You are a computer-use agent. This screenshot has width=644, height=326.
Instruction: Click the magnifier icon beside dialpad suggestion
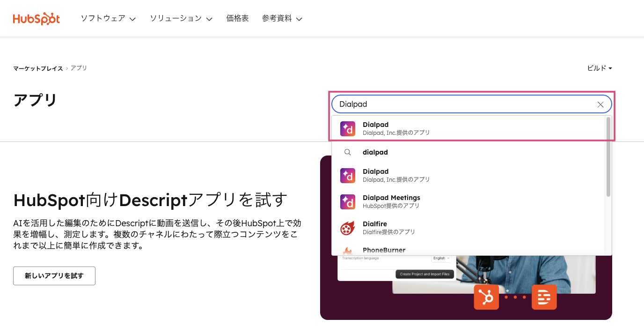tap(347, 152)
